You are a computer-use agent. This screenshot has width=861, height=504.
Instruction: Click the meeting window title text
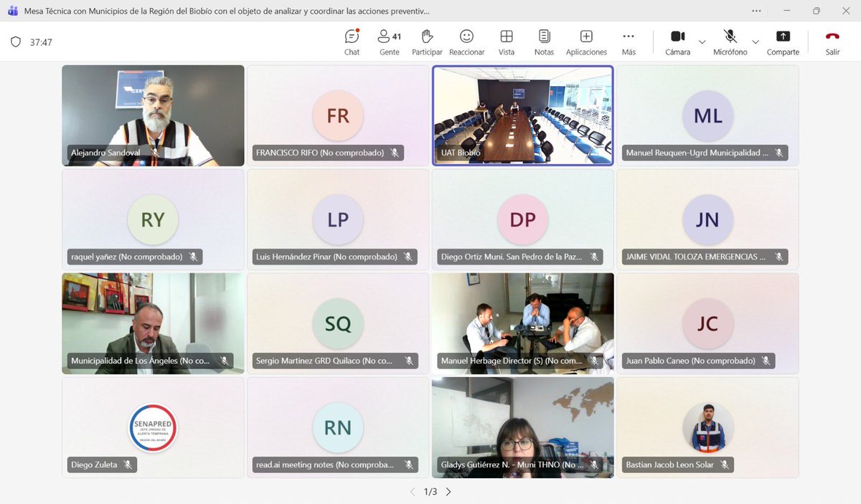227,11
